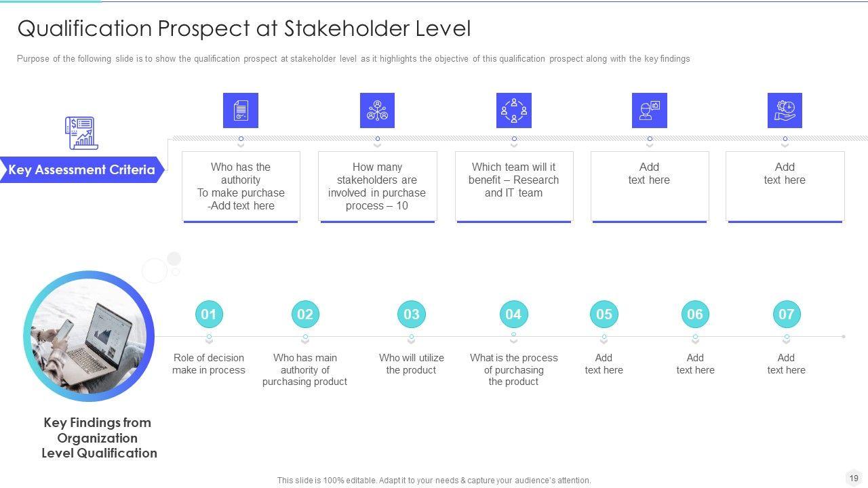Screen dimensions: 868x488
Task: Select the slide title text
Action: pyautogui.click(x=243, y=28)
